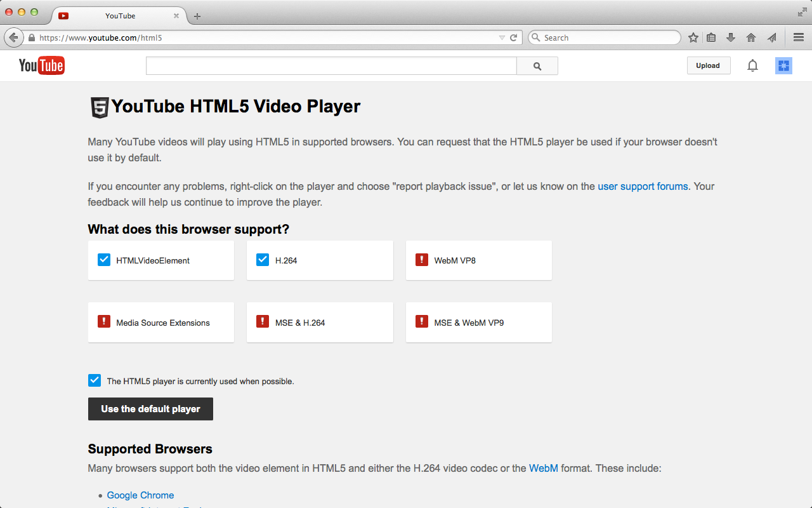The width and height of the screenshot is (812, 508).
Task: Click the paper plane share icon
Action: 772,37
